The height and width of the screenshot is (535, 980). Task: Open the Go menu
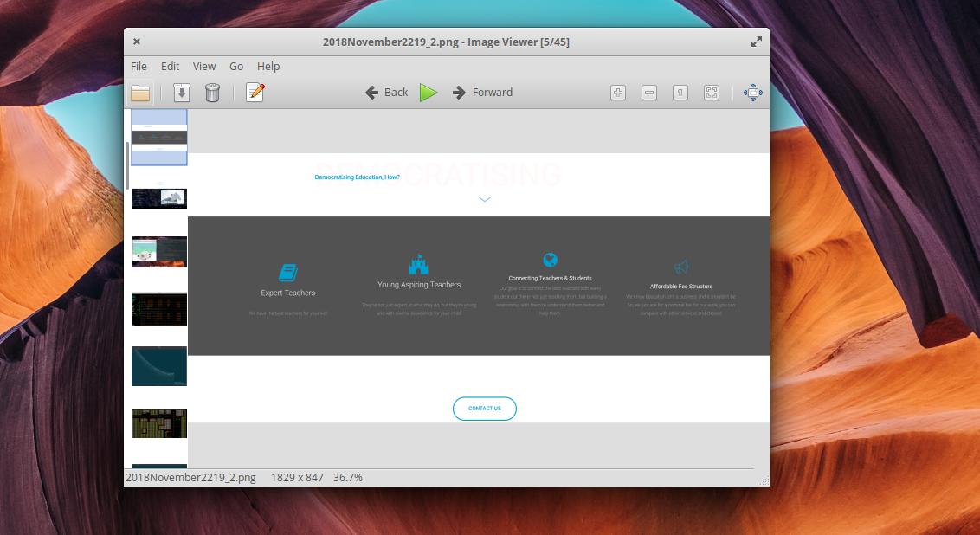click(236, 66)
